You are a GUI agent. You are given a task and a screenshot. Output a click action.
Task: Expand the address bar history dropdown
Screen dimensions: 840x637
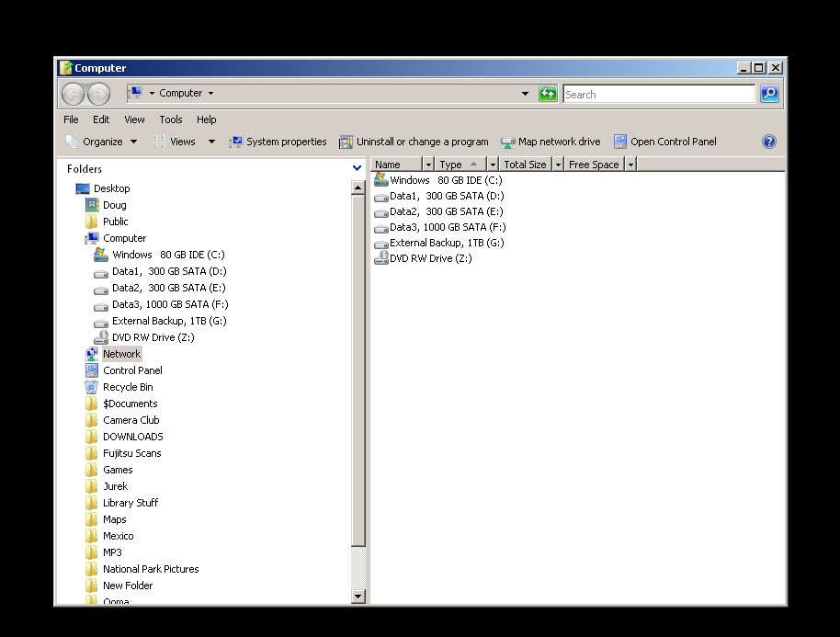click(x=525, y=94)
